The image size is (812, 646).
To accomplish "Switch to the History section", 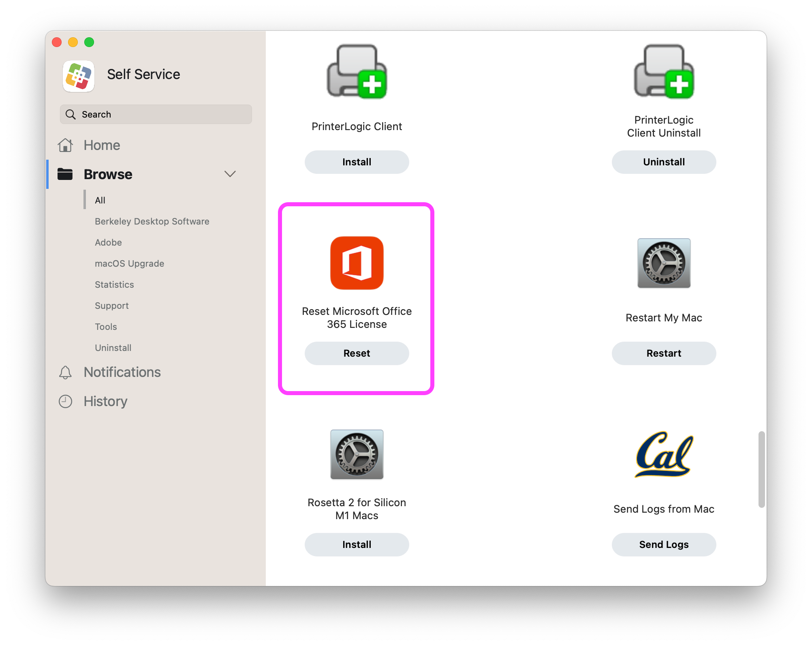I will coord(105,401).
